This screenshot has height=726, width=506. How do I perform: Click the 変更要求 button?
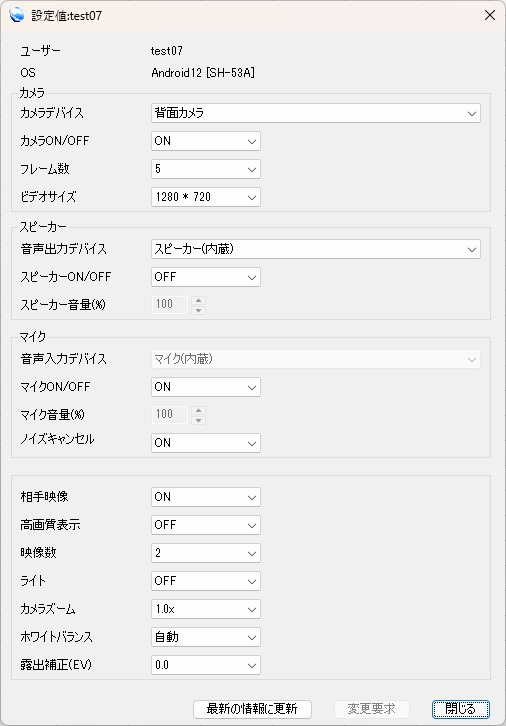pyautogui.click(x=371, y=709)
